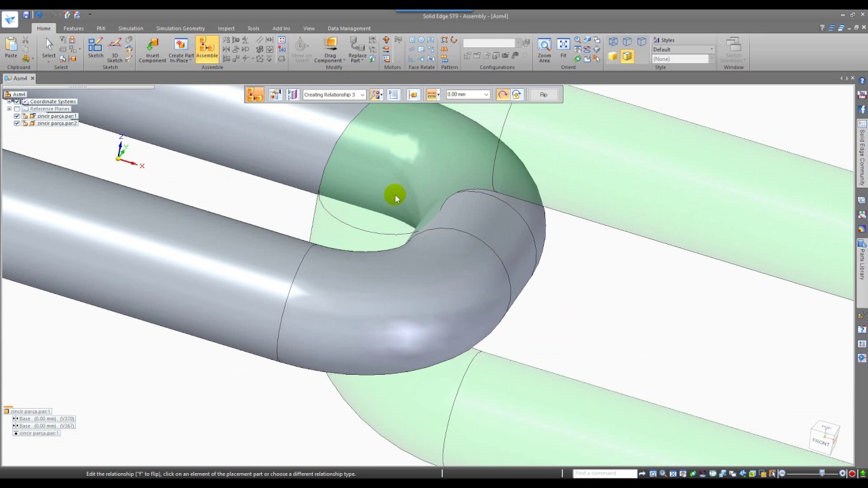The width and height of the screenshot is (868, 488).
Task: Click the Flip button
Action: (x=543, y=95)
